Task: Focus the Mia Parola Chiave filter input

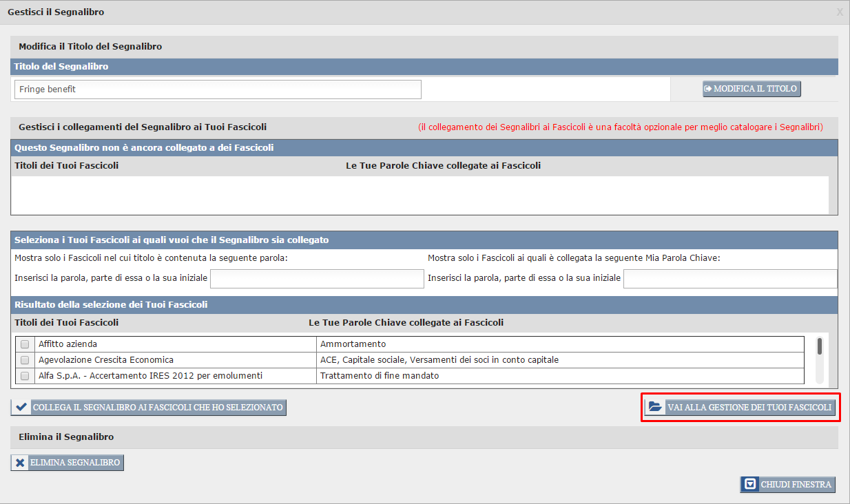Action: 729,278
